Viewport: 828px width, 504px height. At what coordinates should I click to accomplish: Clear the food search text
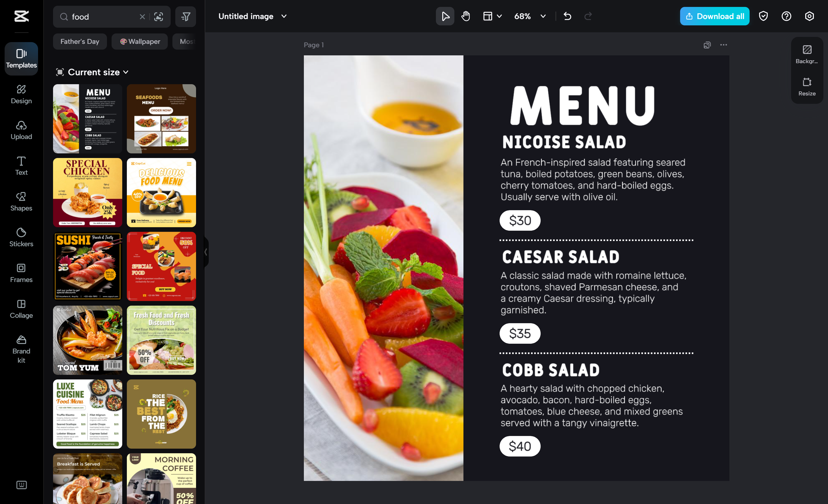pos(142,16)
